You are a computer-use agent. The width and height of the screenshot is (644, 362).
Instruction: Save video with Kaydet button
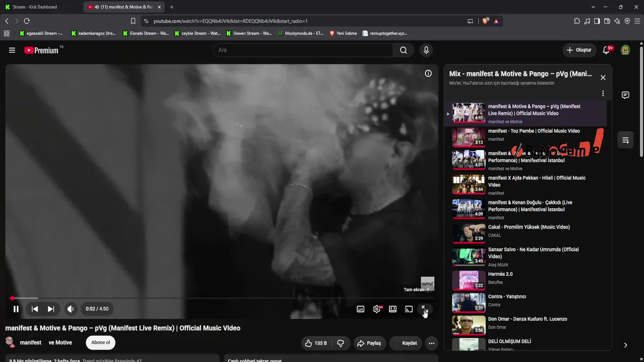point(406,343)
